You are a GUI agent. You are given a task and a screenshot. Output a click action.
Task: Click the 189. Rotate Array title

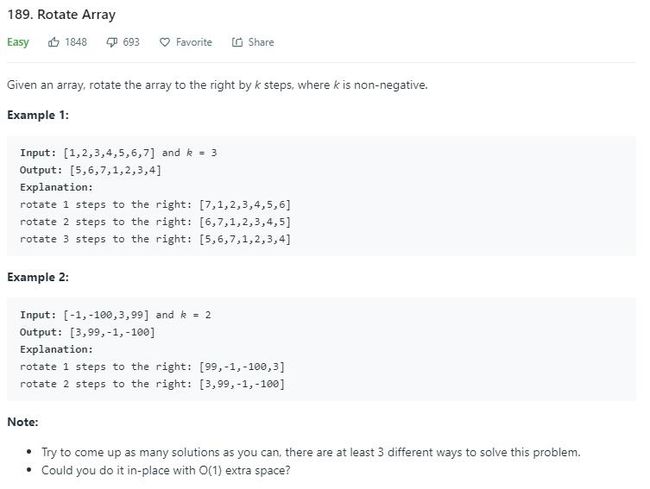point(61,15)
